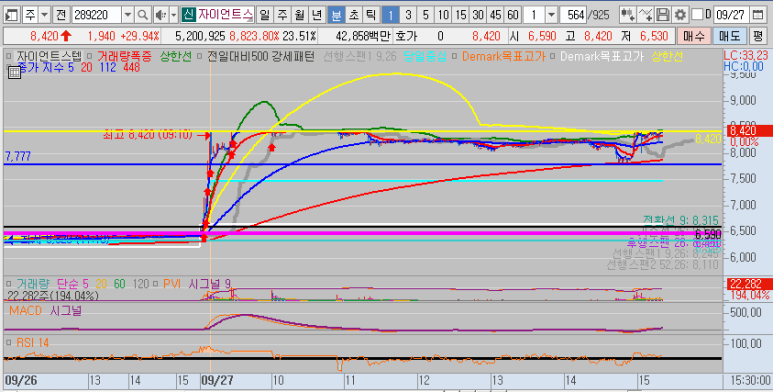Switch to the 일 daily chart tab
Screen dimensions: 773x392
pyautogui.click(x=264, y=15)
